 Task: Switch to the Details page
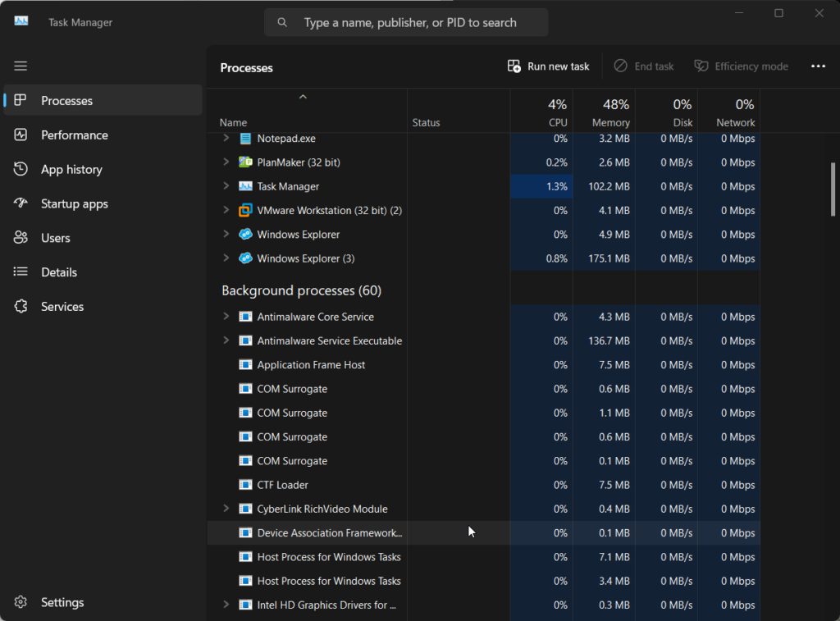pos(59,272)
